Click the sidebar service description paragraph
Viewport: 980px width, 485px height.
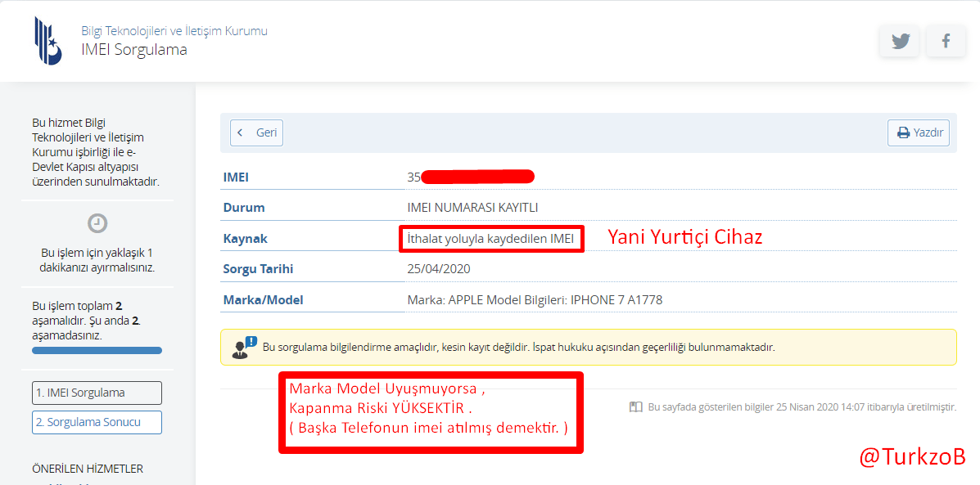[96, 152]
